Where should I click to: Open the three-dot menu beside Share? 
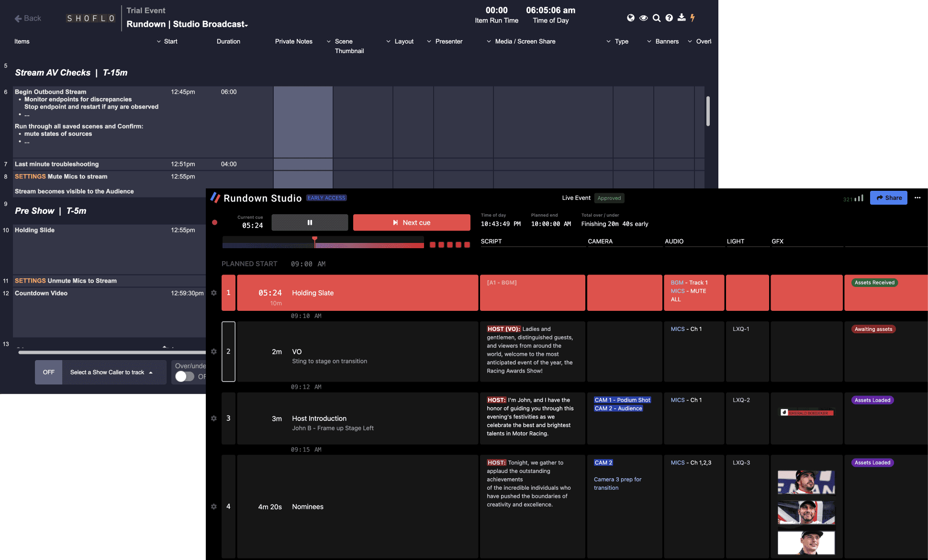pos(918,198)
